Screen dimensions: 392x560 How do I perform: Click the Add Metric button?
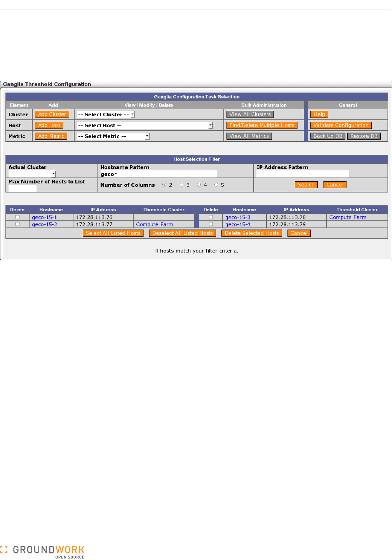(x=51, y=136)
